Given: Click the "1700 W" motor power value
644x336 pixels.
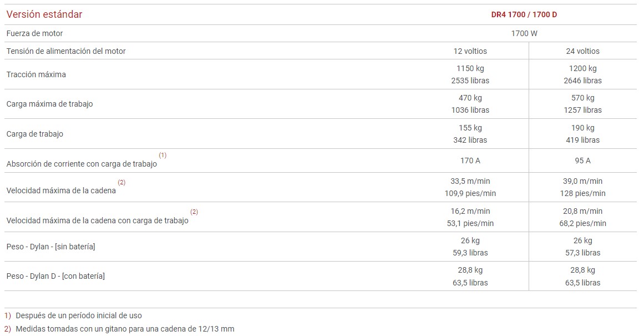Looking at the screenshot, I should [x=524, y=33].
